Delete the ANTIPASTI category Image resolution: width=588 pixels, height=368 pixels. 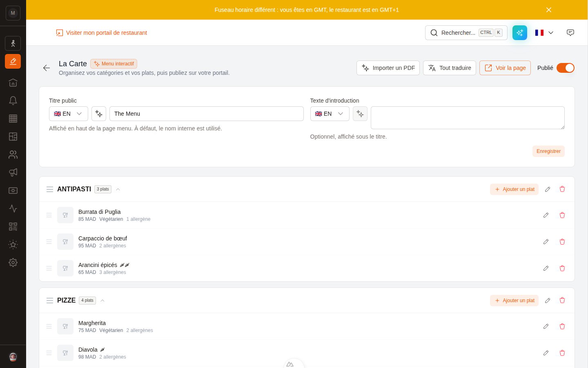(x=562, y=189)
